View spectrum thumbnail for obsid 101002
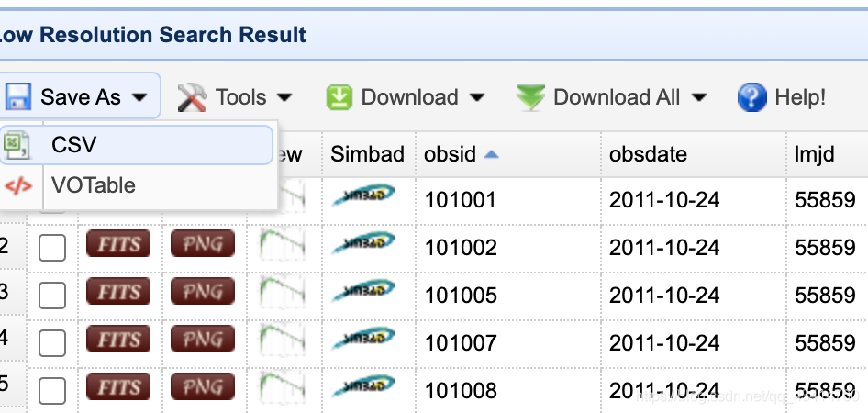Image resolution: width=868 pixels, height=413 pixels. [x=283, y=243]
